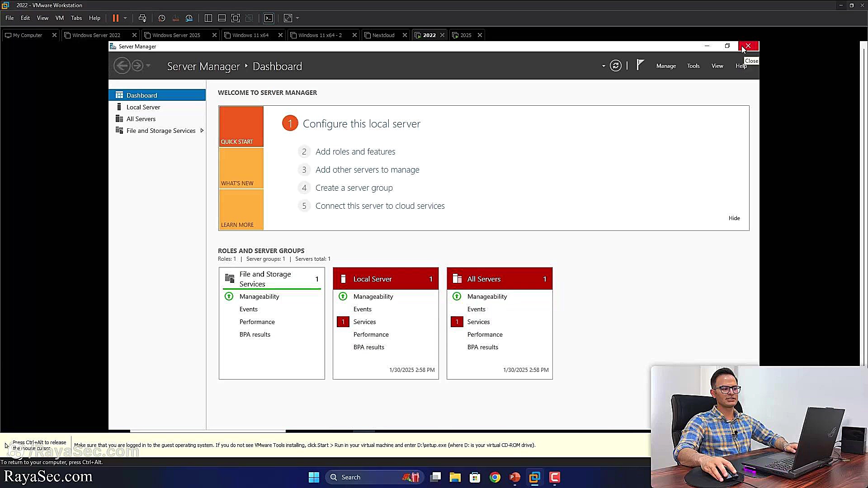
Task: Open File Explorer from the taskbar
Action: [x=455, y=477]
